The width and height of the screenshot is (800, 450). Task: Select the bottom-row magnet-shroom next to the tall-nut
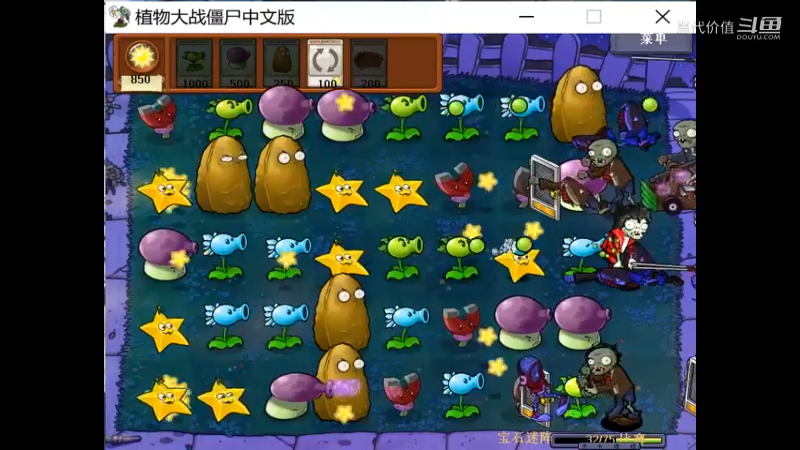pyautogui.click(x=402, y=392)
